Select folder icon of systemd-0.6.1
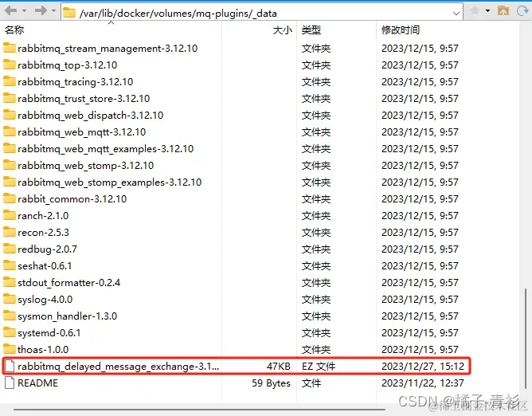This screenshot has width=532, height=416. [10, 332]
